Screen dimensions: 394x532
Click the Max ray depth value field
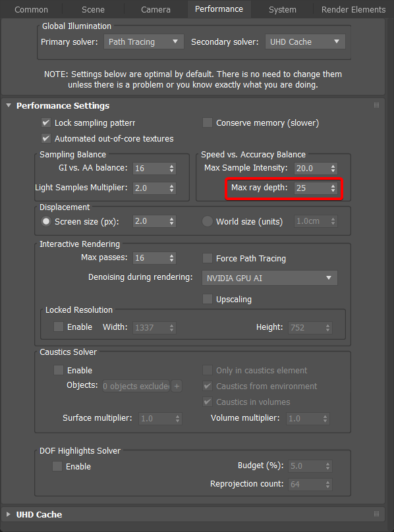[312, 188]
